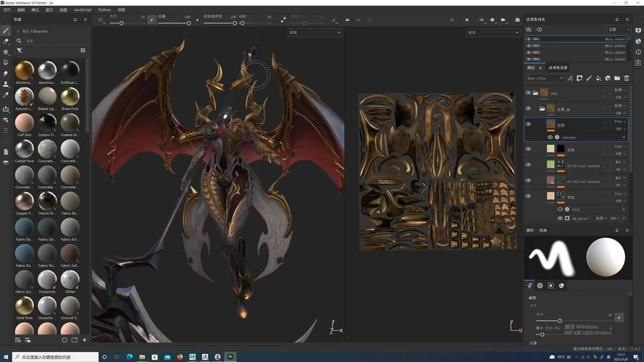Click the Windows taskbar search box
Viewport: 644px width, 362px height.
click(56, 357)
